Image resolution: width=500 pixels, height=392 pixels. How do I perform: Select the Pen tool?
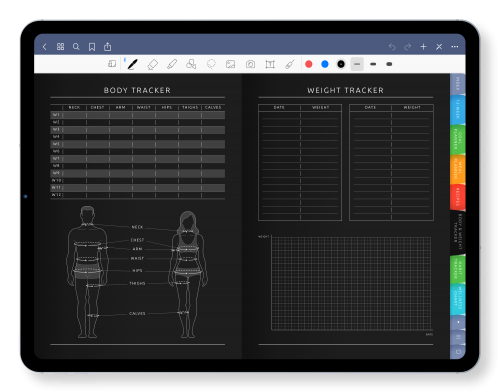133,64
